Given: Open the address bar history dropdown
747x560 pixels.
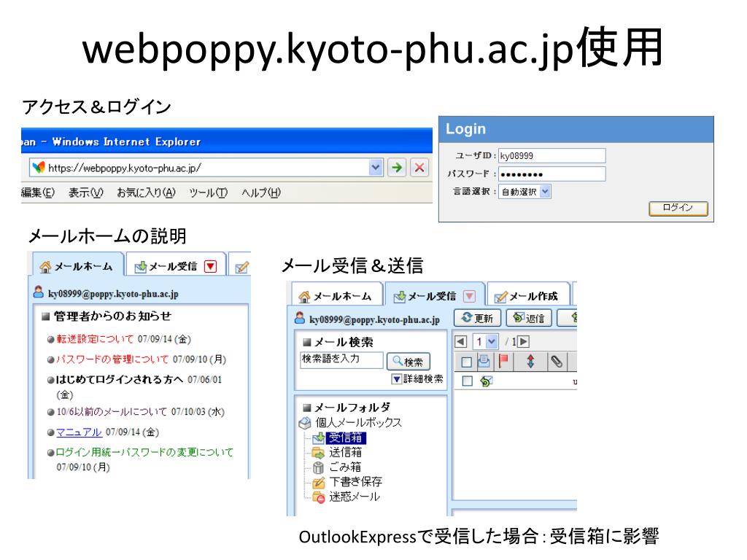Looking at the screenshot, I should tap(376, 168).
